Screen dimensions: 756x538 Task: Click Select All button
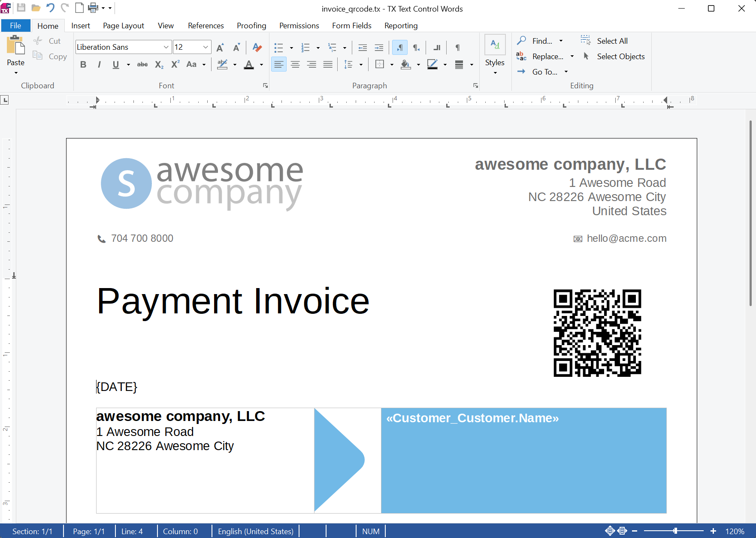604,41
